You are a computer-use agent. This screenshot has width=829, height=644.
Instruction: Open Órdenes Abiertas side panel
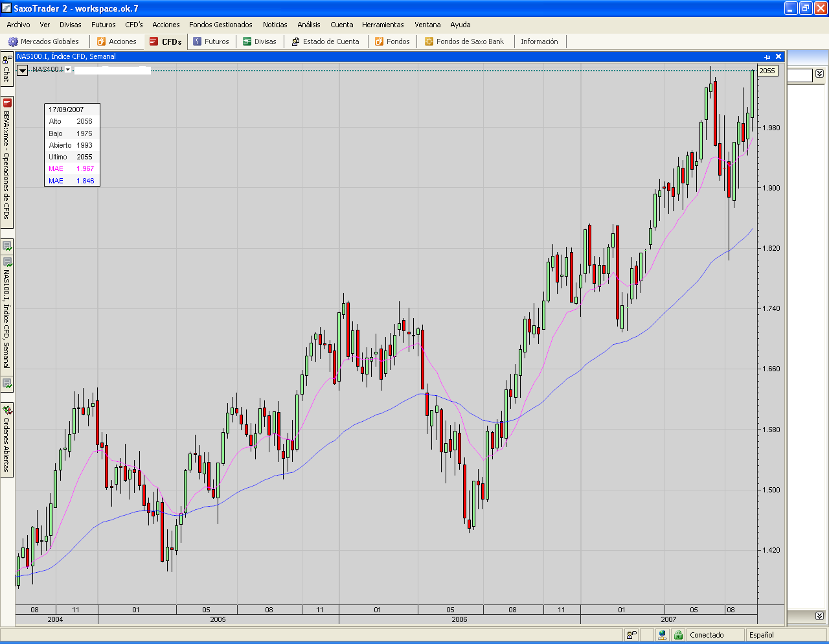click(x=7, y=439)
